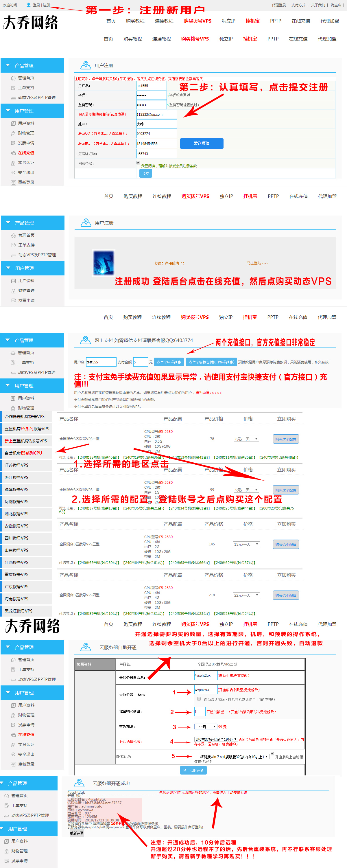Toggle the 开通后马上自动预装操作系统 checkbox
The height and width of the screenshot is (868, 347).
[272, 753]
